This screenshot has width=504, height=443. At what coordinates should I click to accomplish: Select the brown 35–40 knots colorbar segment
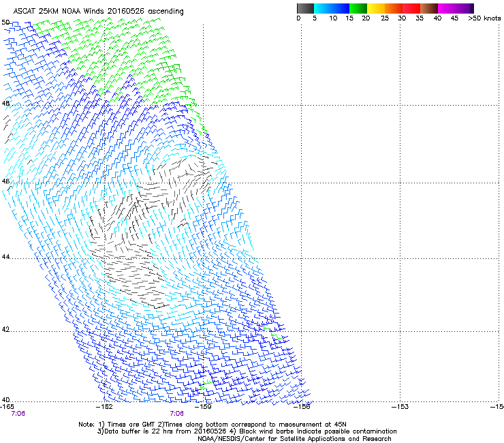pos(429,8)
